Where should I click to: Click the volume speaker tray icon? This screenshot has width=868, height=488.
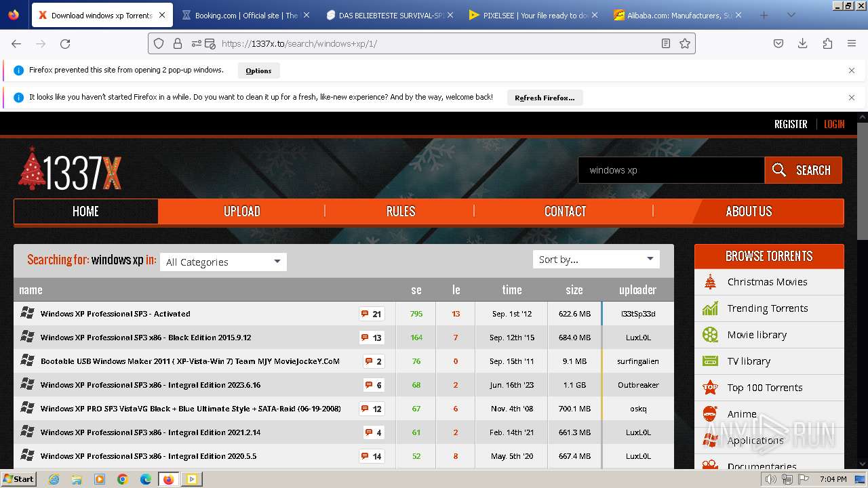click(771, 479)
